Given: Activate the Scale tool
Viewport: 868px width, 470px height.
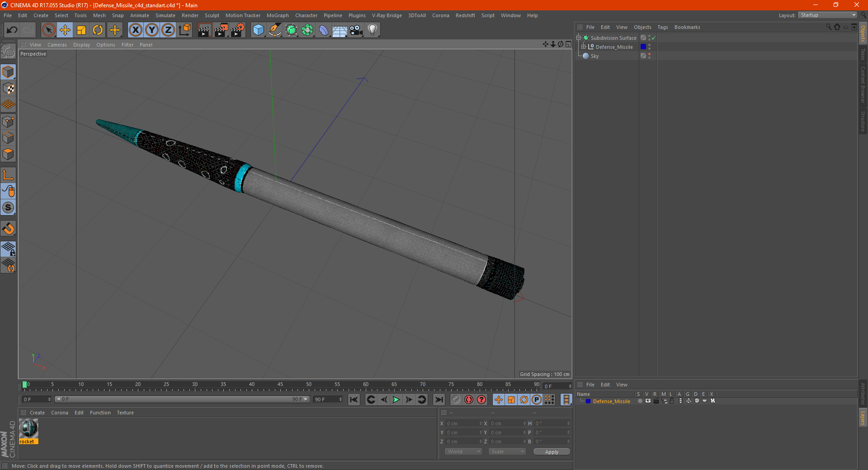Looking at the screenshot, I should click(81, 30).
